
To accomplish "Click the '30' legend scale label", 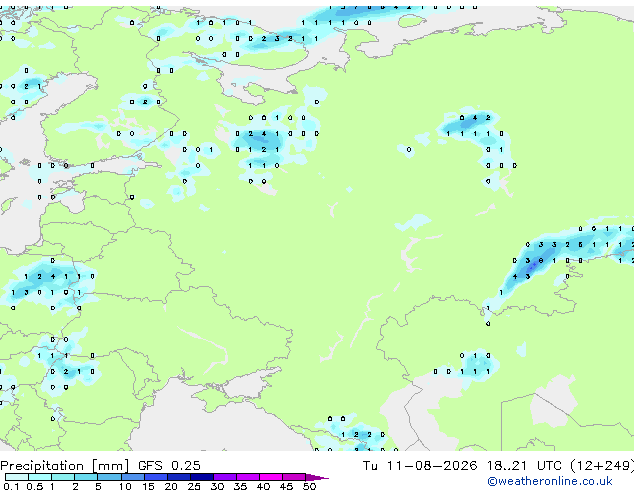I will pos(218,486).
